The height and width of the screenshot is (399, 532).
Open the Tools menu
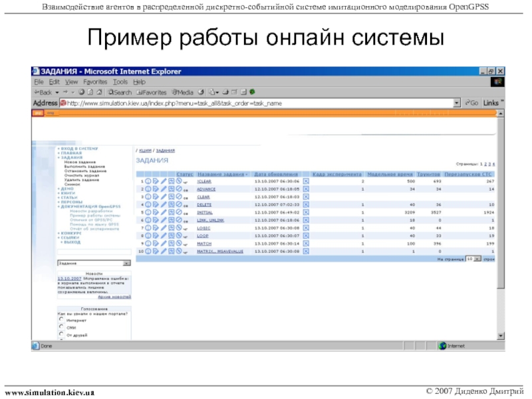click(121, 81)
